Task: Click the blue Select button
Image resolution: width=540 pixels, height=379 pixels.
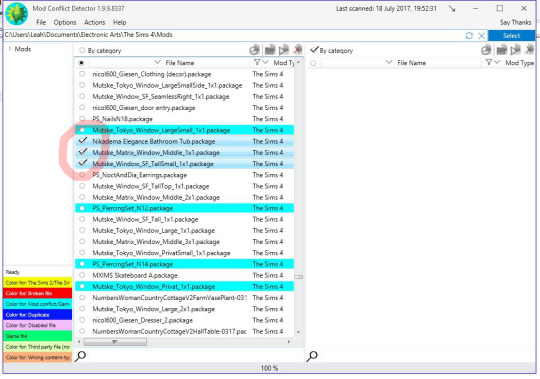Action: coord(511,35)
